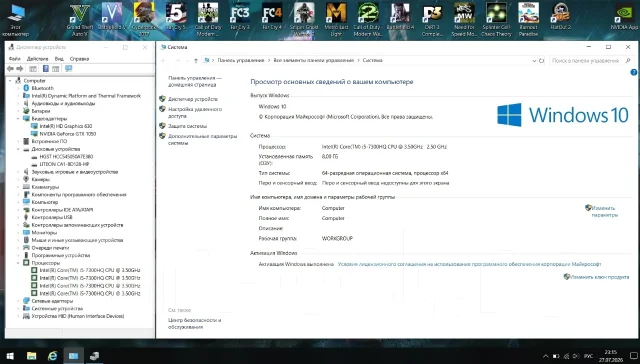Screen dimensions: 640x364
Task: Click the volume icon in system tray
Action: coord(576,356)
